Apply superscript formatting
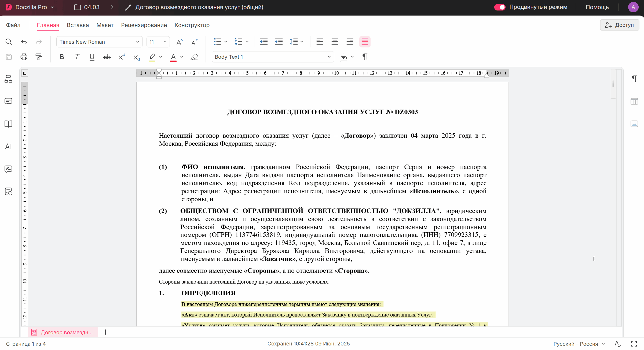Screen dimensions: 644x350 122,57
